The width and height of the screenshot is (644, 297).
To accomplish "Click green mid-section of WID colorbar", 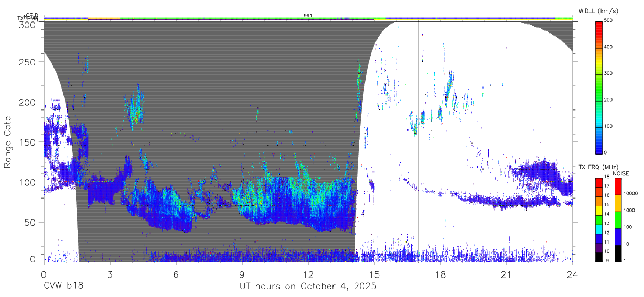I will point(598,89).
